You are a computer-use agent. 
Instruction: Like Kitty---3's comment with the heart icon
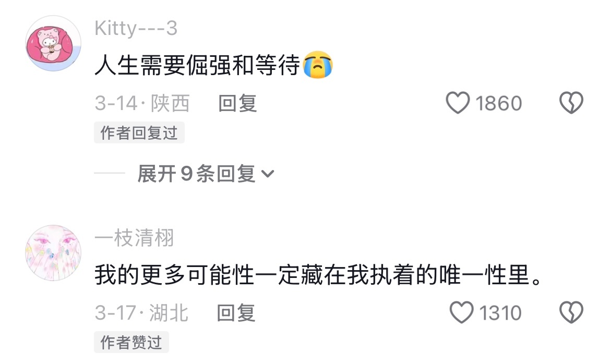[458, 103]
